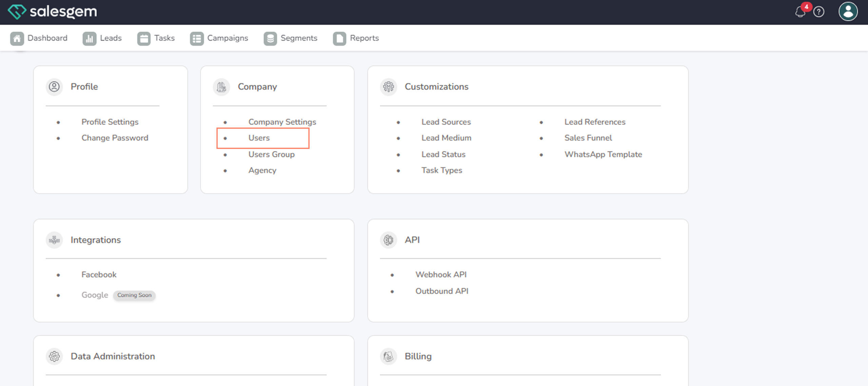
Task: Click the Customizations section icon
Action: coord(388,87)
